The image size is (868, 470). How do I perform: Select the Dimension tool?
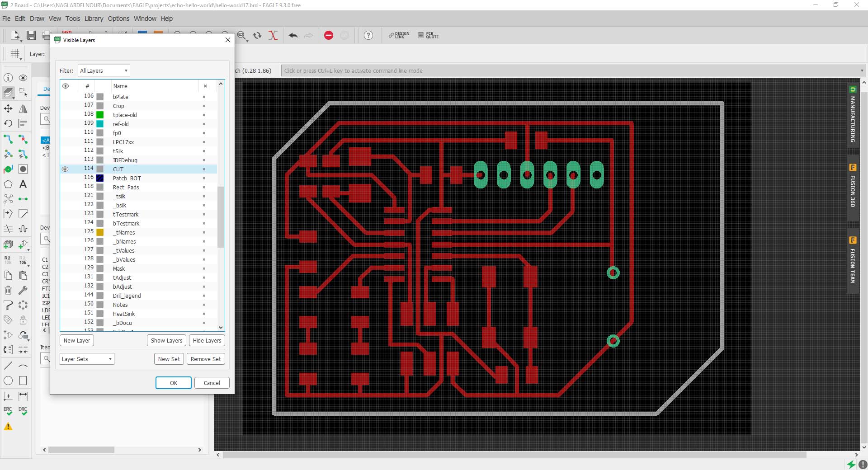[23, 396]
